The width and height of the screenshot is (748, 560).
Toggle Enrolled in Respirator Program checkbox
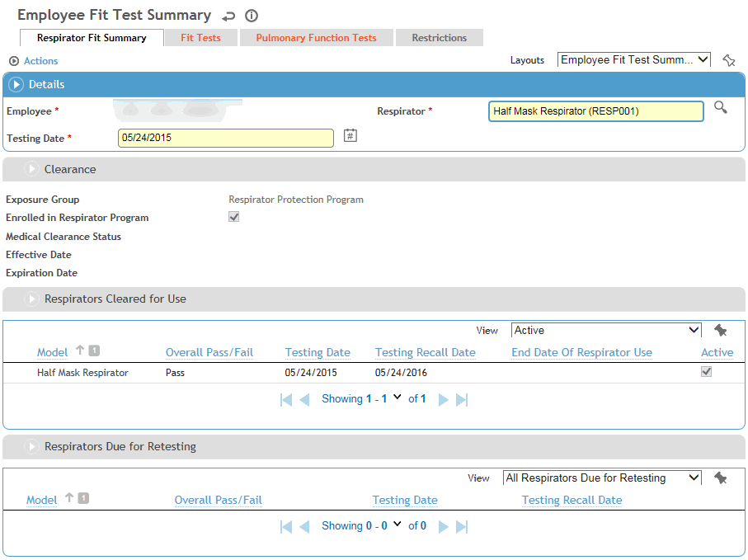234,217
